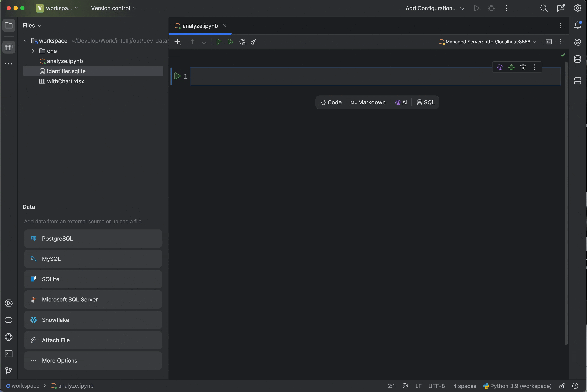The width and height of the screenshot is (587, 392).
Task: Open the Notifications bell in the right sidebar
Action: [x=578, y=25]
